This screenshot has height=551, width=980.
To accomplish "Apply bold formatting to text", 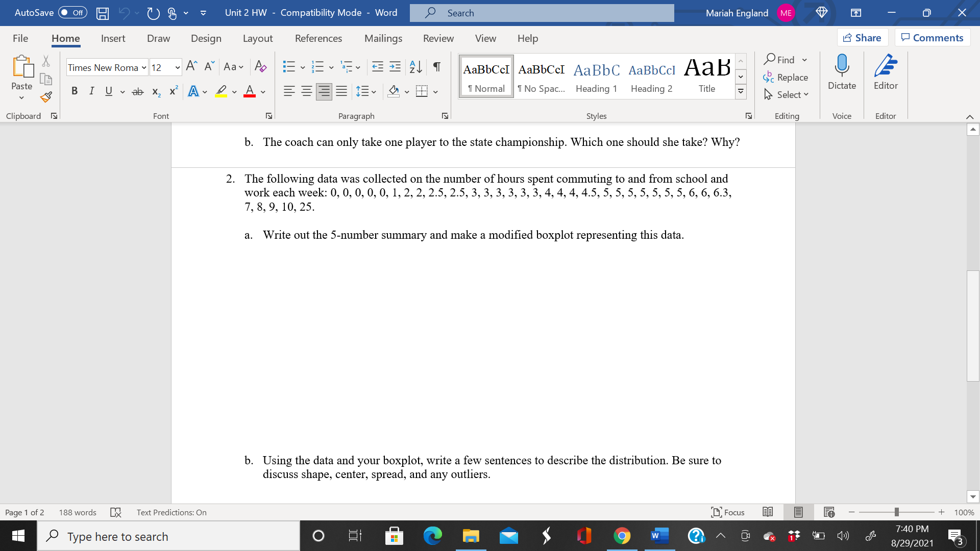I will (75, 91).
